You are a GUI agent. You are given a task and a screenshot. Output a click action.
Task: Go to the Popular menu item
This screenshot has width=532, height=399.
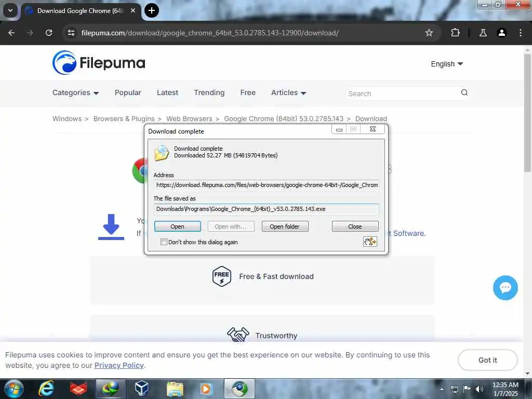pyautogui.click(x=128, y=92)
